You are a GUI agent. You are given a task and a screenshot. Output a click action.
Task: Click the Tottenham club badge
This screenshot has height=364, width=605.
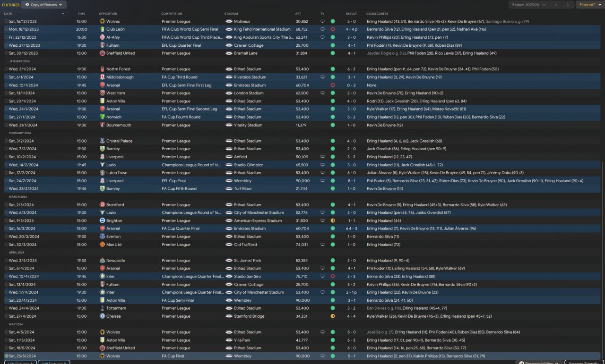pos(102,308)
